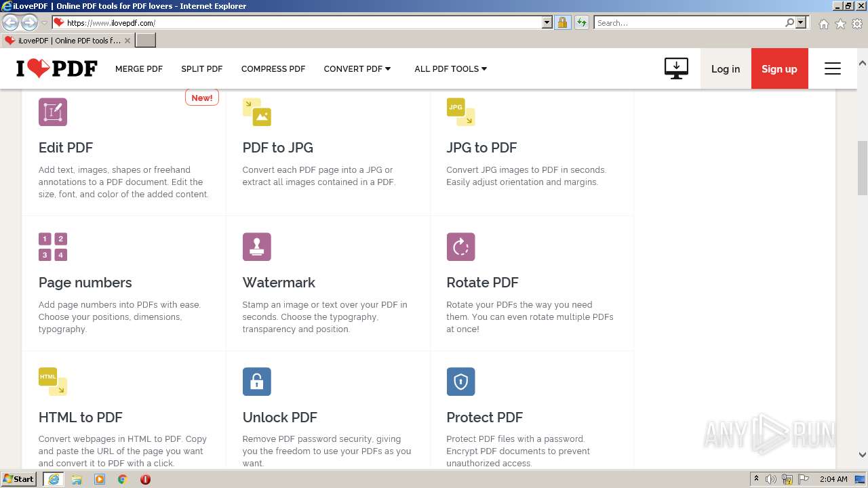The height and width of the screenshot is (488, 868).
Task: Click the security lock icon in address bar
Action: (x=562, y=22)
